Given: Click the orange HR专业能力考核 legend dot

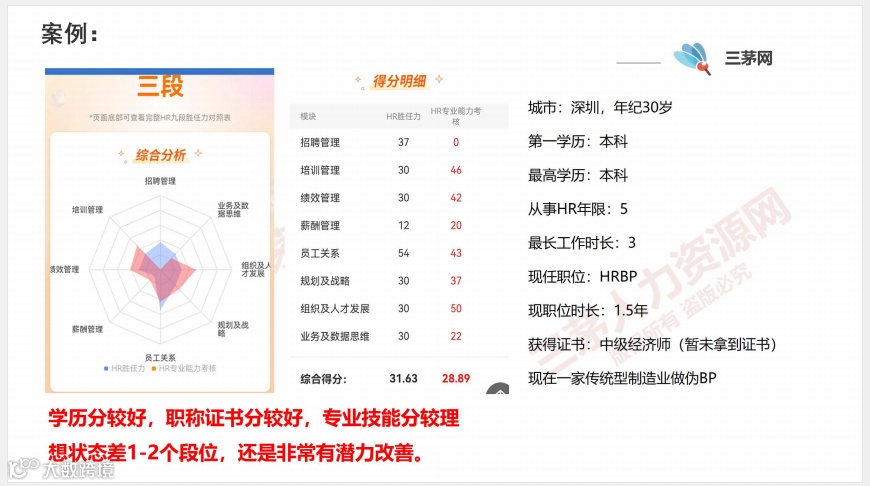Looking at the screenshot, I should (154, 368).
